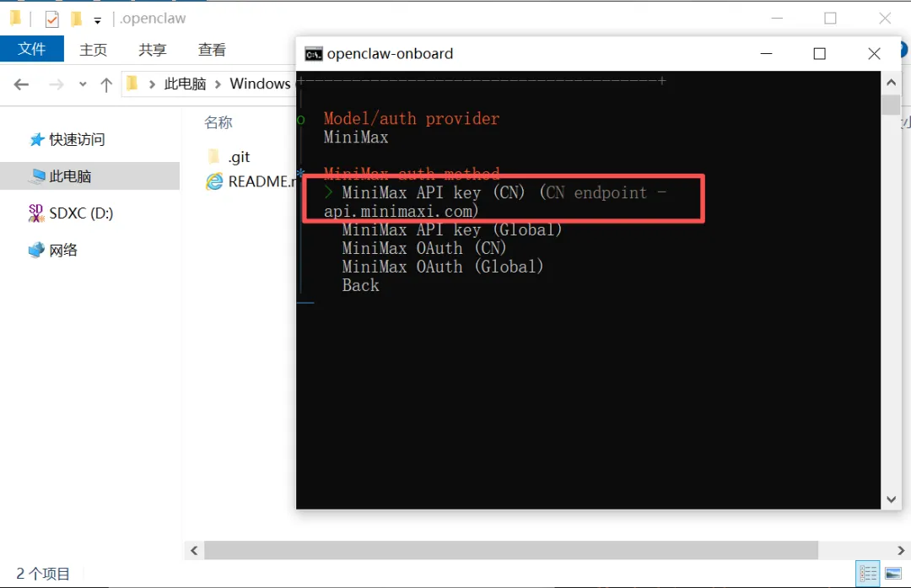This screenshot has width=911, height=588.
Task: Click the Explorer horizontal scrollbar thumb
Action: point(510,550)
